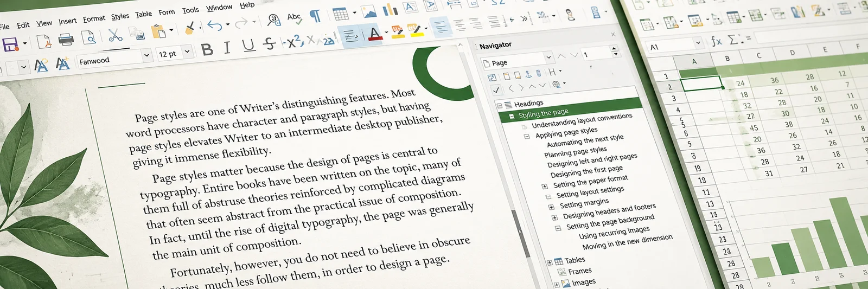Click the Sum sigma icon in Calc
This screenshot has height=289, width=868.
point(733,40)
